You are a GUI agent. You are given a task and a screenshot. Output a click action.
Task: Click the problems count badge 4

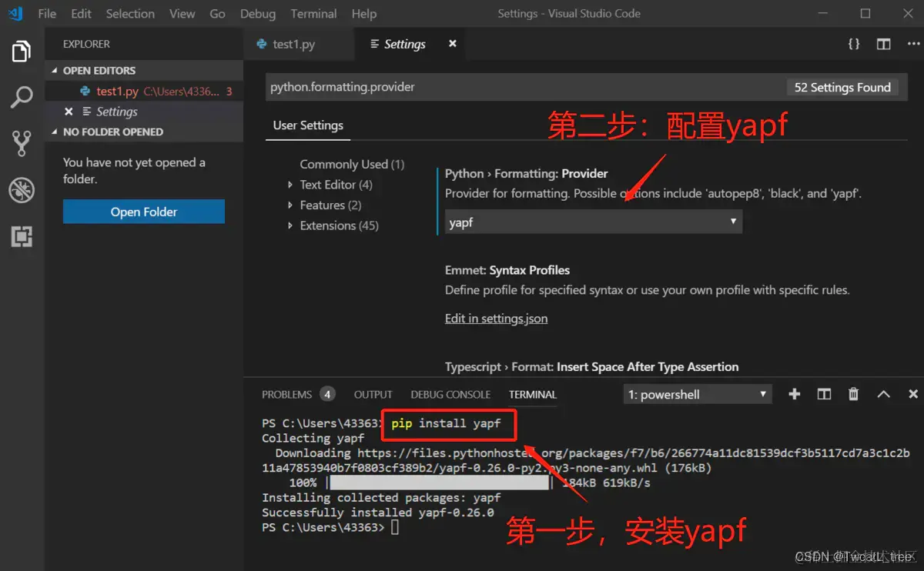point(327,394)
